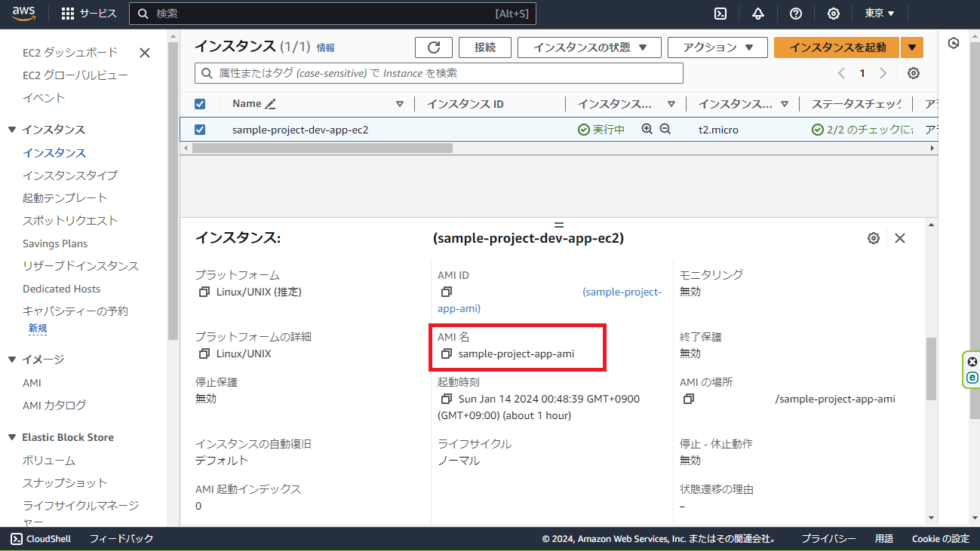Edit the Name column pencil icon
980x551 pixels.
coord(271,104)
